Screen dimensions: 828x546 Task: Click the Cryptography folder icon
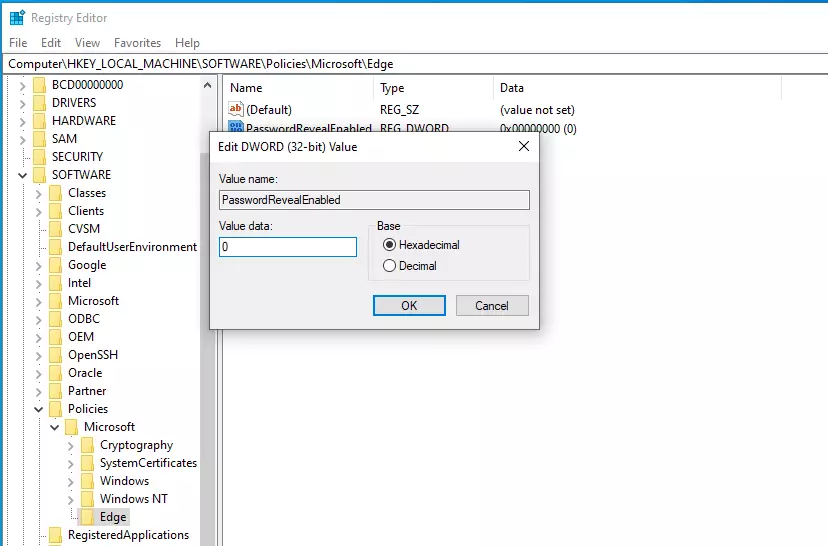point(88,445)
